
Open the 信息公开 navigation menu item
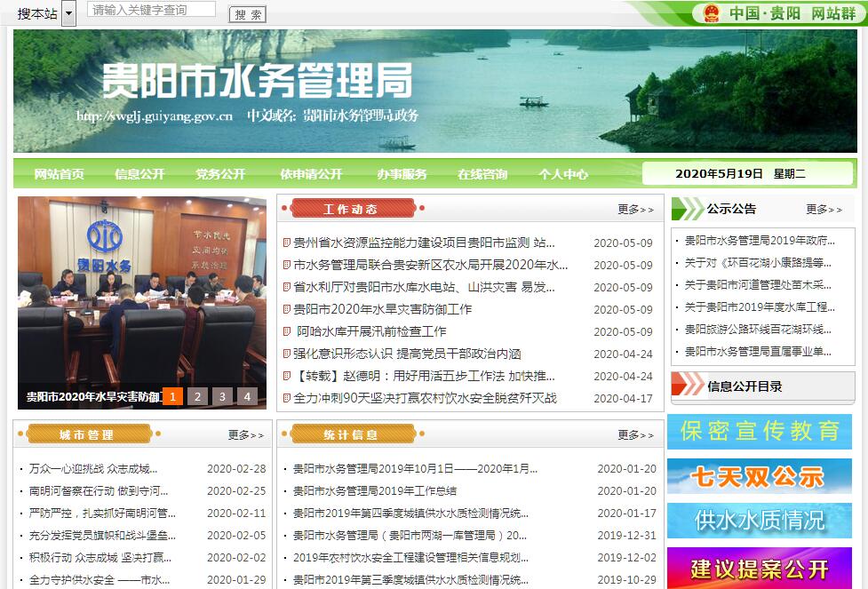click(x=139, y=174)
